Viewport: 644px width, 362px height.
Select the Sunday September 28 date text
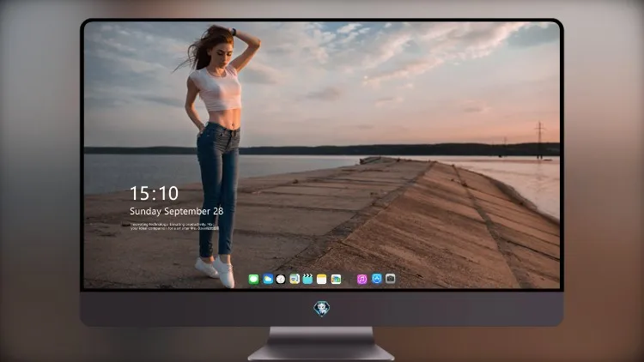177,211
